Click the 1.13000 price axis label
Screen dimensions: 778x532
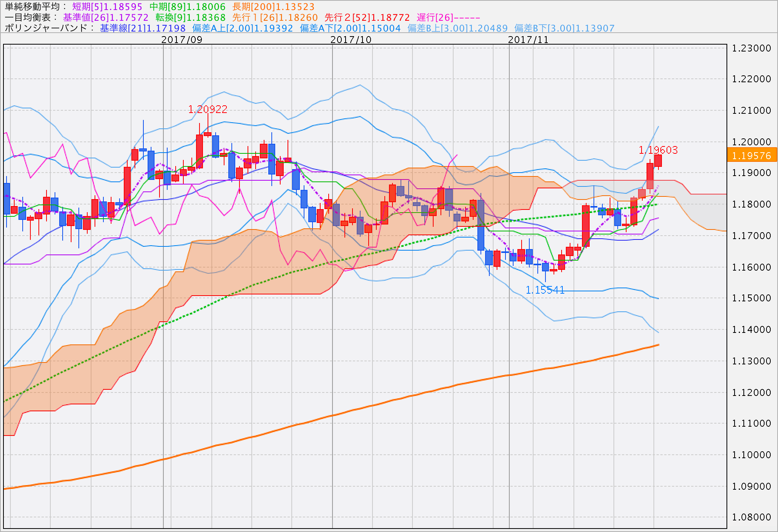pos(751,361)
